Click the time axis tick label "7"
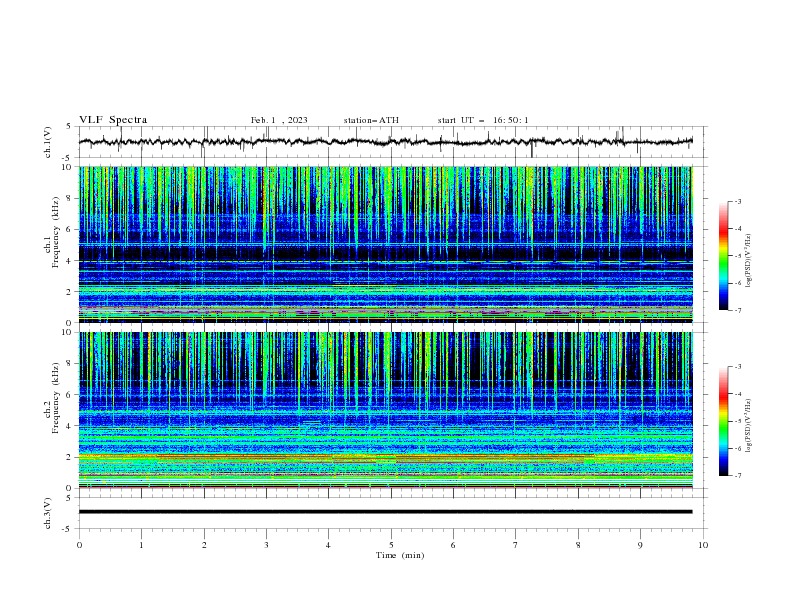This screenshot has width=792, height=612. (x=516, y=545)
